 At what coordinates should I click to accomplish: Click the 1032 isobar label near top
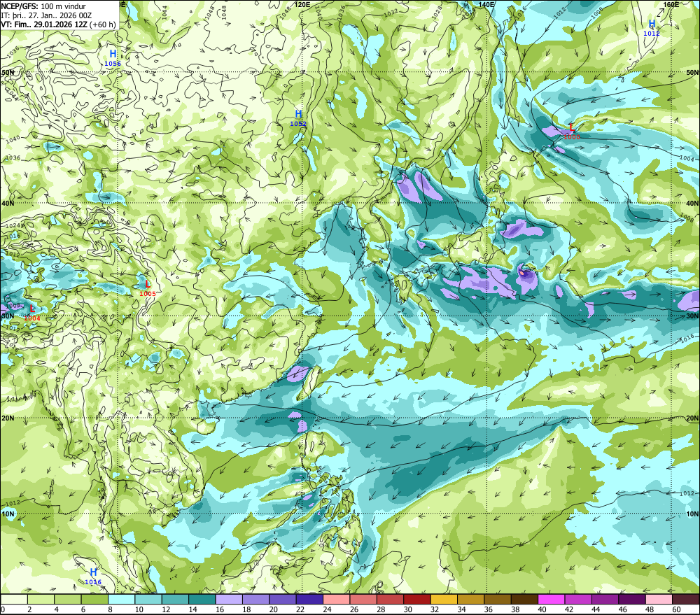point(391,13)
